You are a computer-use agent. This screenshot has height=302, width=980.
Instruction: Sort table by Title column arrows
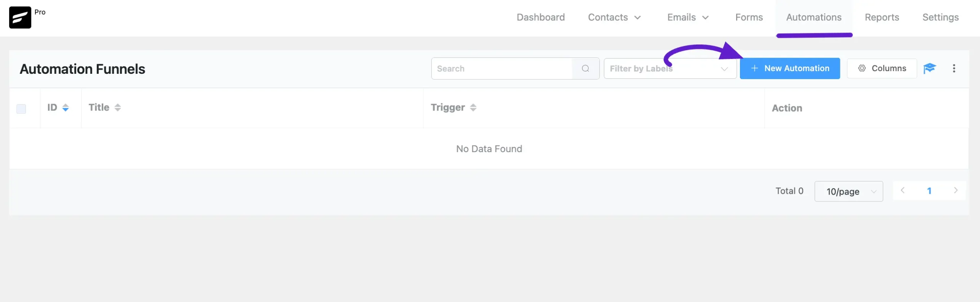coord(118,108)
